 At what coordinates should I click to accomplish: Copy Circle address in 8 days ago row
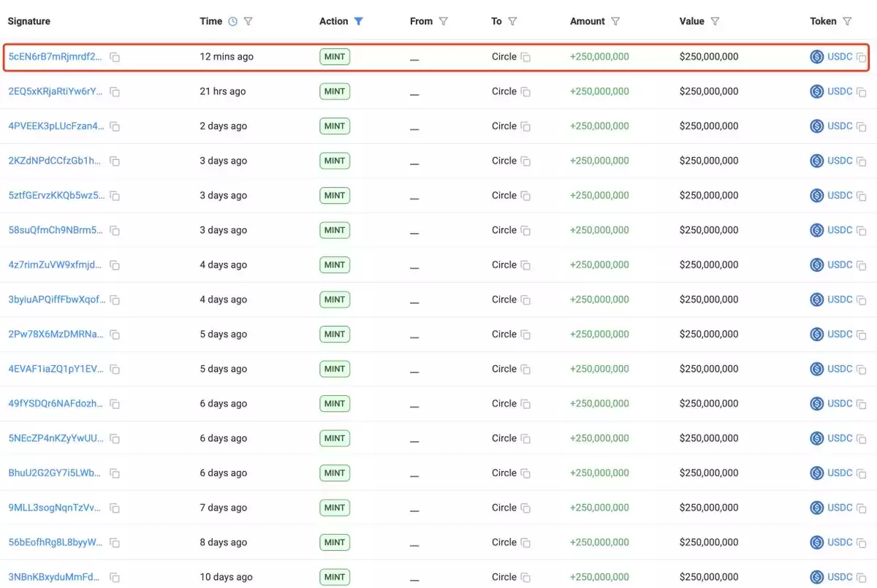(525, 543)
